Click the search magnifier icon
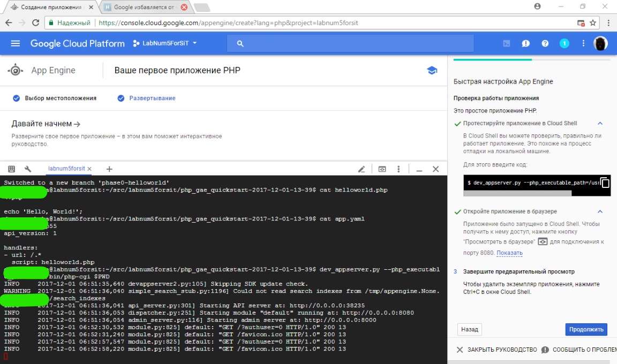 click(x=240, y=44)
